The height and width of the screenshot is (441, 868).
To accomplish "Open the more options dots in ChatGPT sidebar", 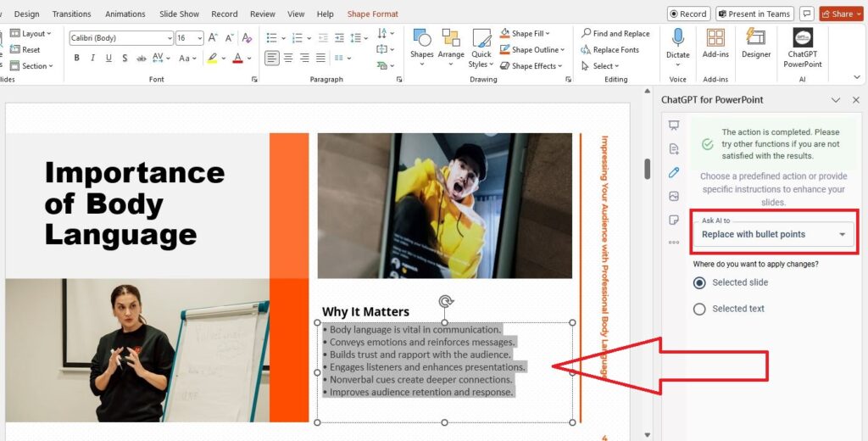I will (674, 242).
